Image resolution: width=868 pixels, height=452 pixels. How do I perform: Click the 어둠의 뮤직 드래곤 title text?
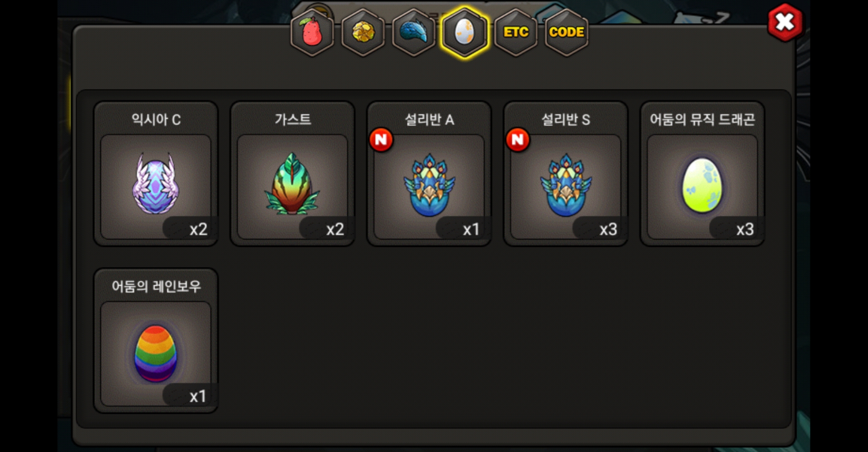[x=702, y=120]
